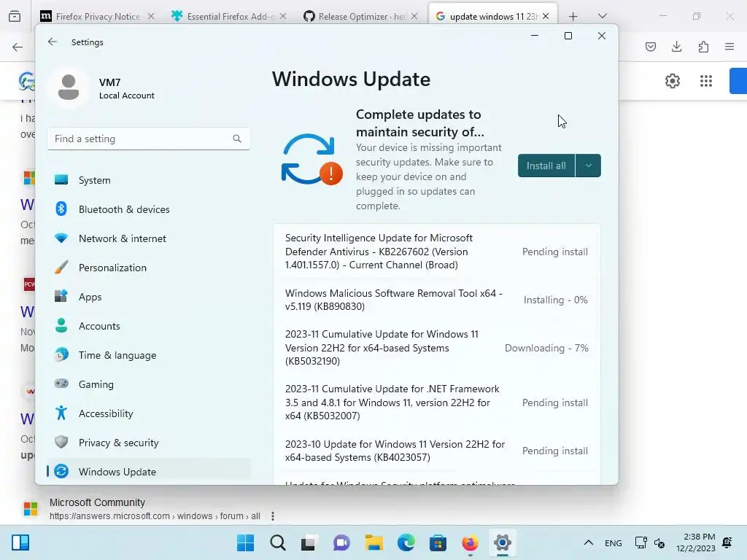Open Microsoft Store from taskbar
Image resolution: width=747 pixels, height=560 pixels.
point(438,542)
